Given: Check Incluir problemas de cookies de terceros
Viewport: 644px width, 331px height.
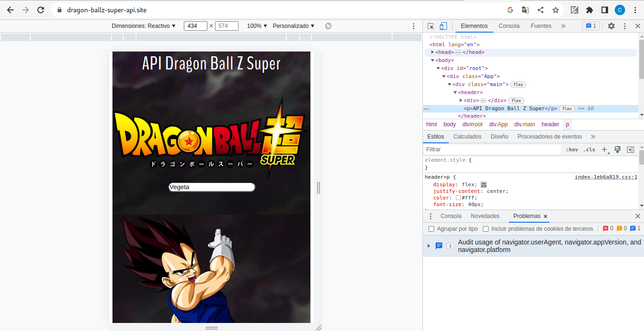Looking at the screenshot, I should [x=486, y=229].
